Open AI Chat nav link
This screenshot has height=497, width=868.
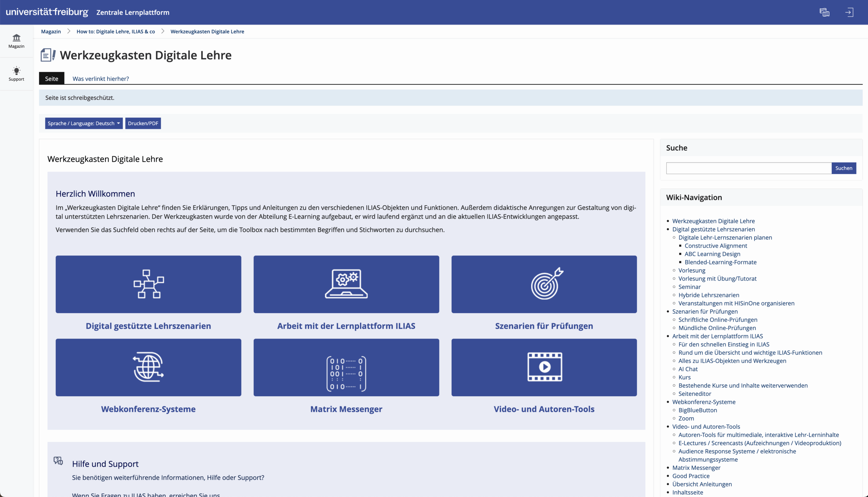688,369
